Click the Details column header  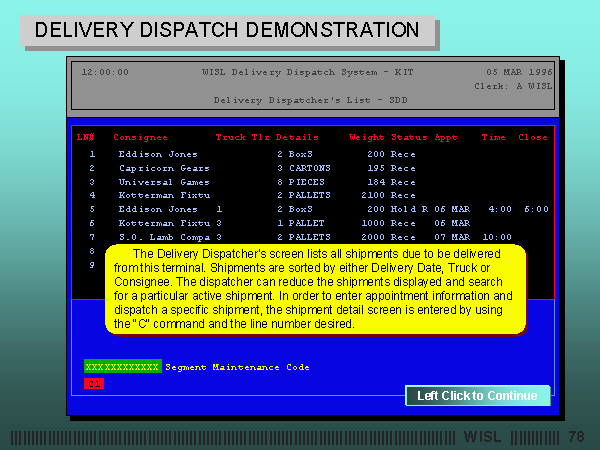tap(297, 137)
